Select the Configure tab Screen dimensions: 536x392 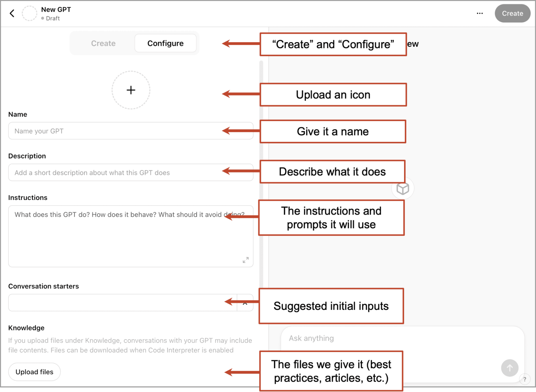[x=165, y=43]
